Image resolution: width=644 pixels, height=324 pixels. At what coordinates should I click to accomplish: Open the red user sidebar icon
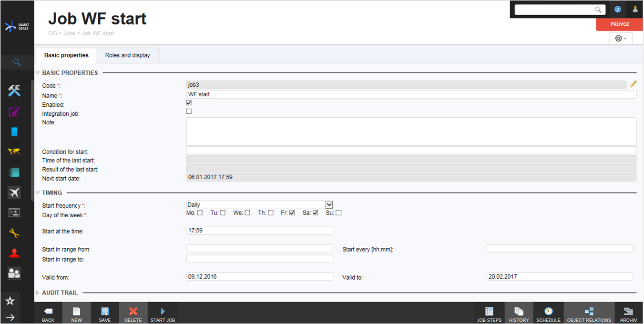[14, 253]
